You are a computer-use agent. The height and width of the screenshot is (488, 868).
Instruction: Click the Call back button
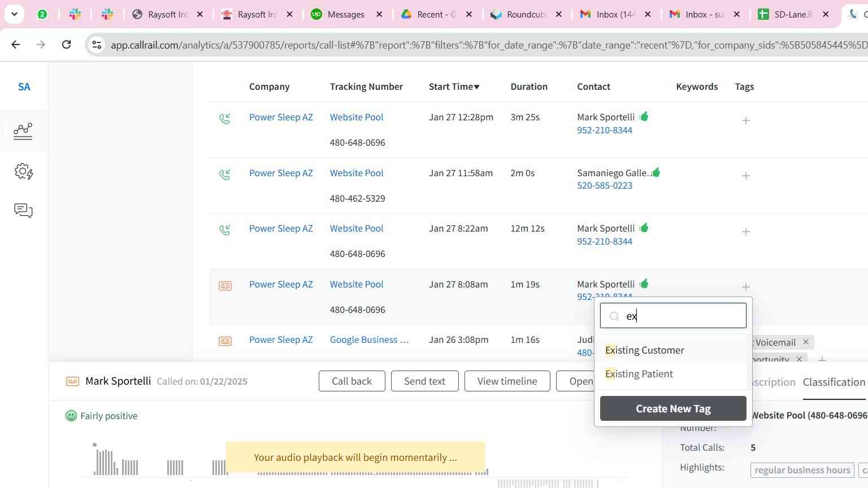point(351,381)
